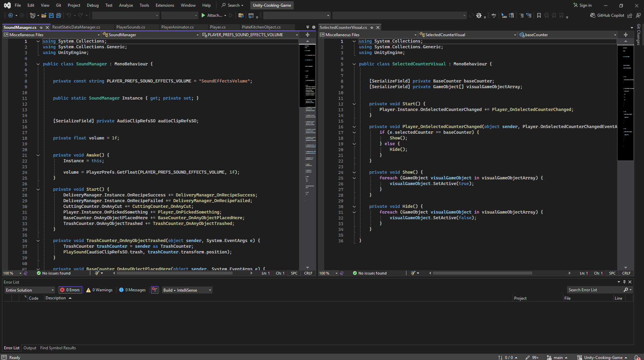
Task: Click the Attach debugger button
Action: click(x=212, y=15)
